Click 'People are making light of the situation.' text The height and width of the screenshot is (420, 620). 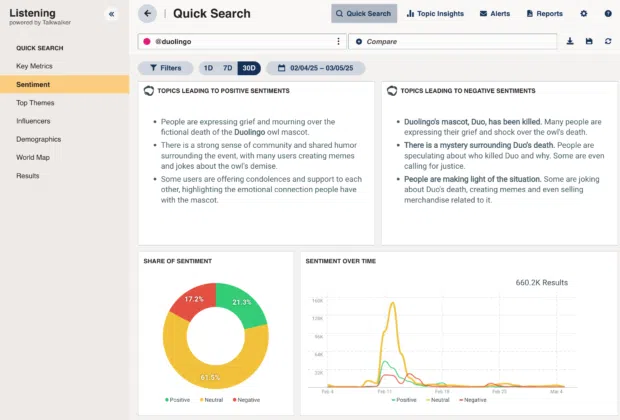click(472, 179)
